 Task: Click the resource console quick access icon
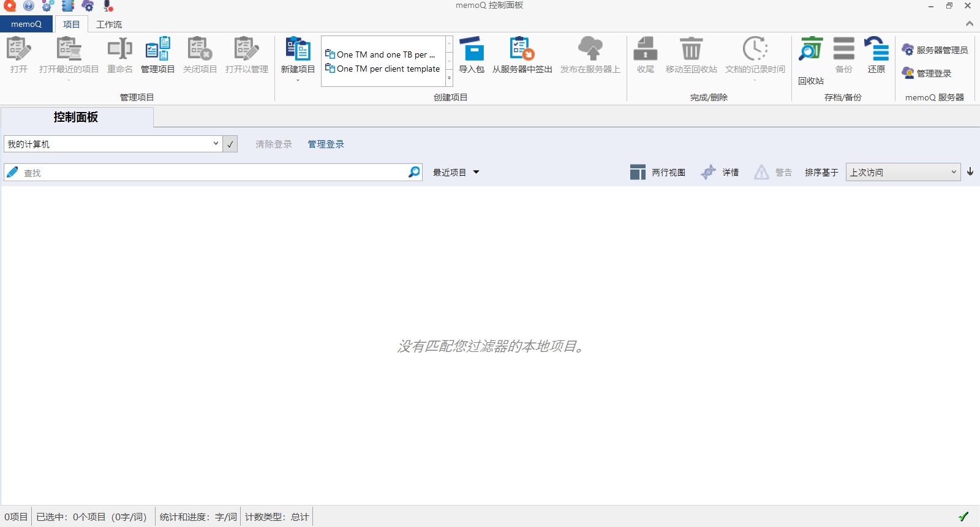[68, 6]
